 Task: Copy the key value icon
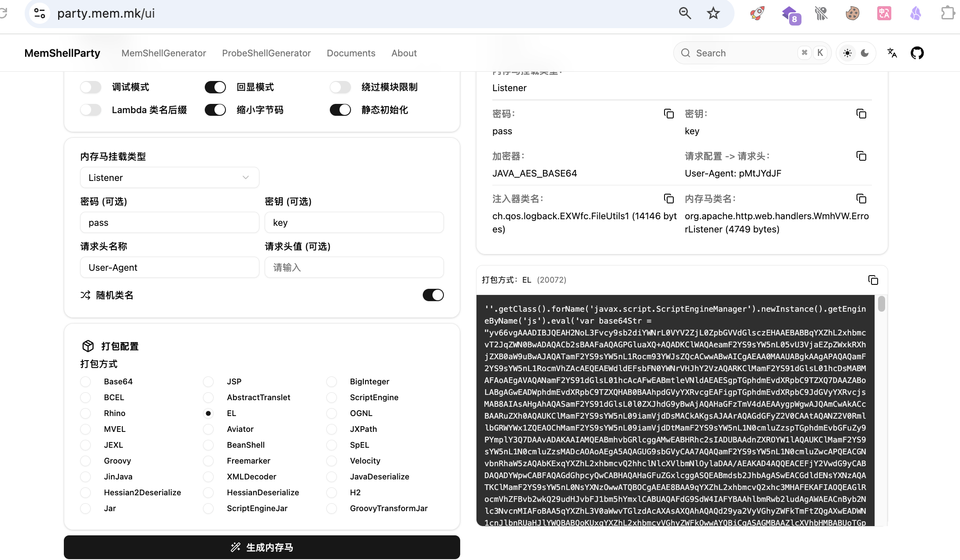click(861, 114)
